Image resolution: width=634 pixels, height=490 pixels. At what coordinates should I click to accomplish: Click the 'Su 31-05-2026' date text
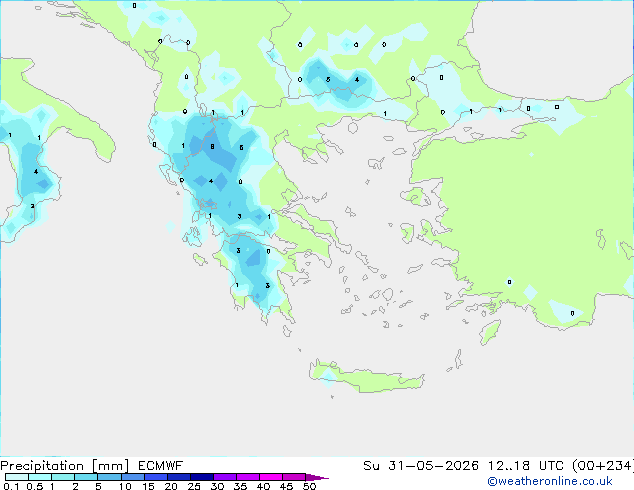[x=421, y=466]
